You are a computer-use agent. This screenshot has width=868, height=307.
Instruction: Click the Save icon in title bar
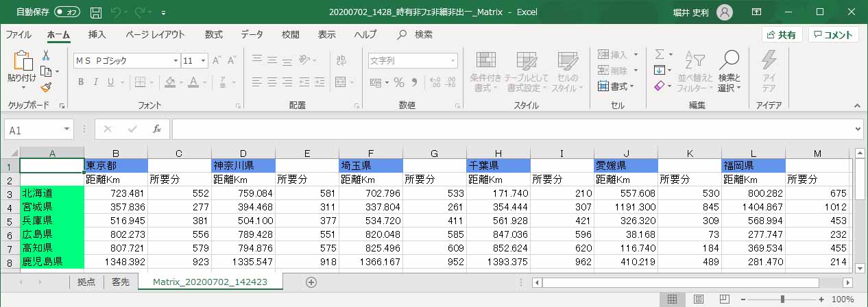[x=96, y=12]
